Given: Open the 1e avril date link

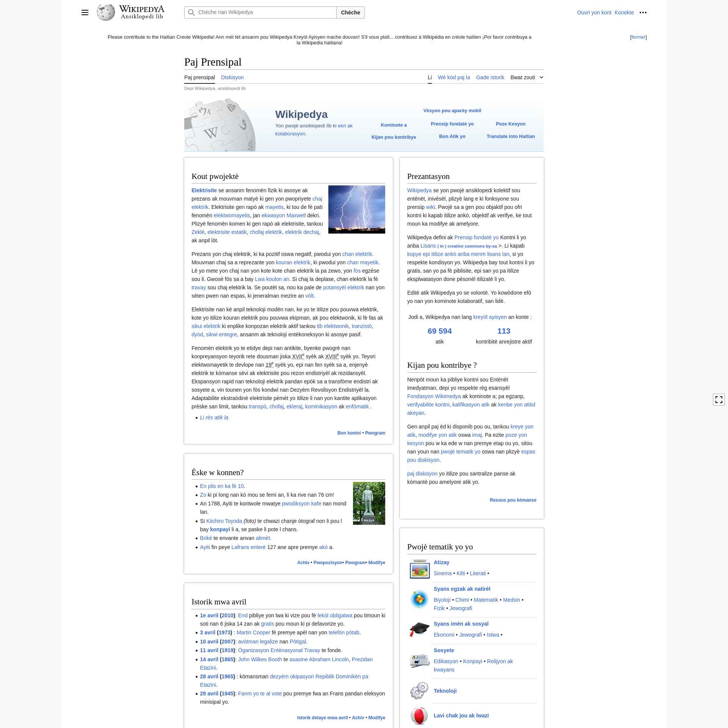Looking at the screenshot, I should 209,615.
